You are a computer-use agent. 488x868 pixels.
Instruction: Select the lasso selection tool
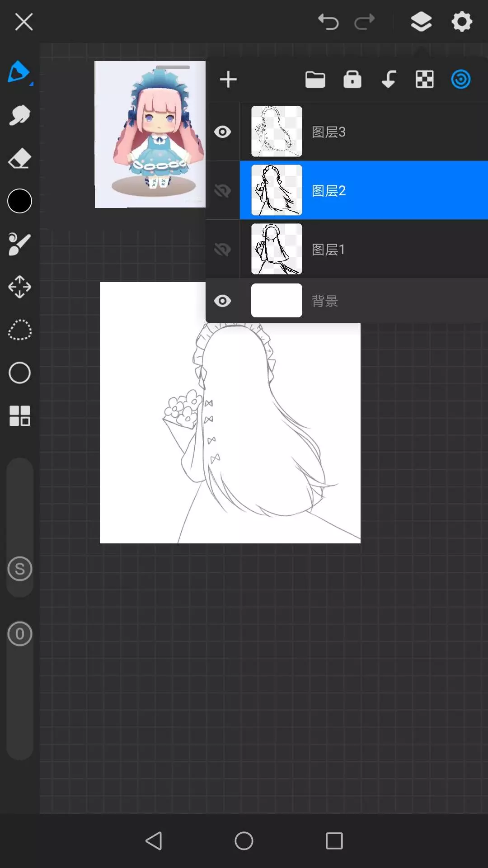pos(19,330)
